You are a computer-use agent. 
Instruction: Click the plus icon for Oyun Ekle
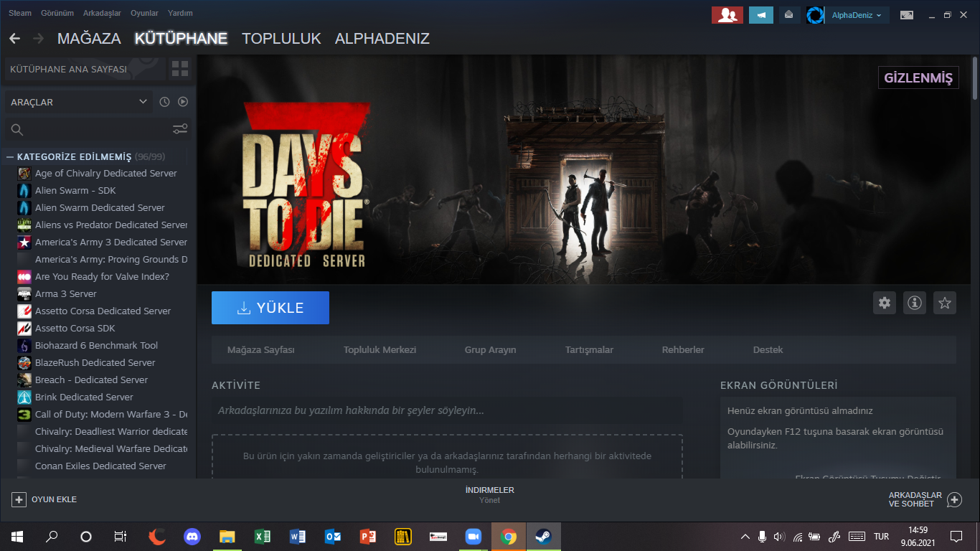(19, 499)
